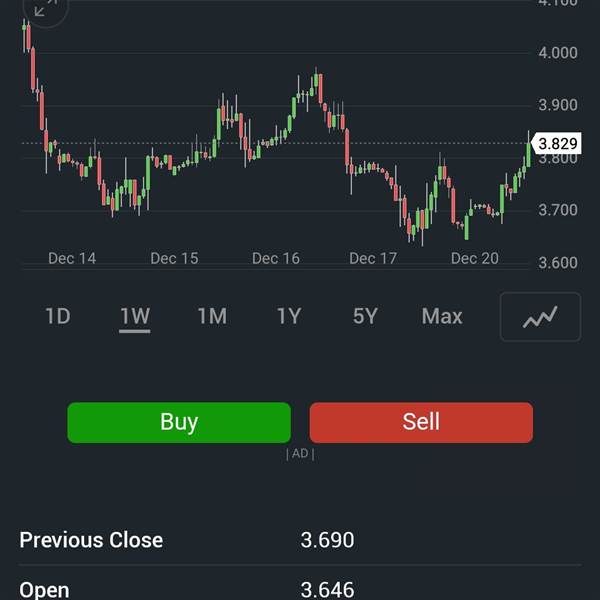Tap the Previous Close value 3.690
The image size is (600, 600).
coord(327,540)
